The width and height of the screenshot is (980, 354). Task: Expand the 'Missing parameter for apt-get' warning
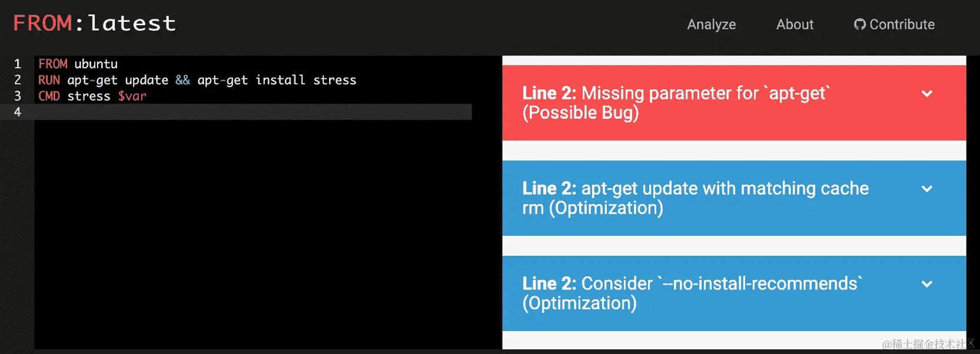[x=927, y=93]
